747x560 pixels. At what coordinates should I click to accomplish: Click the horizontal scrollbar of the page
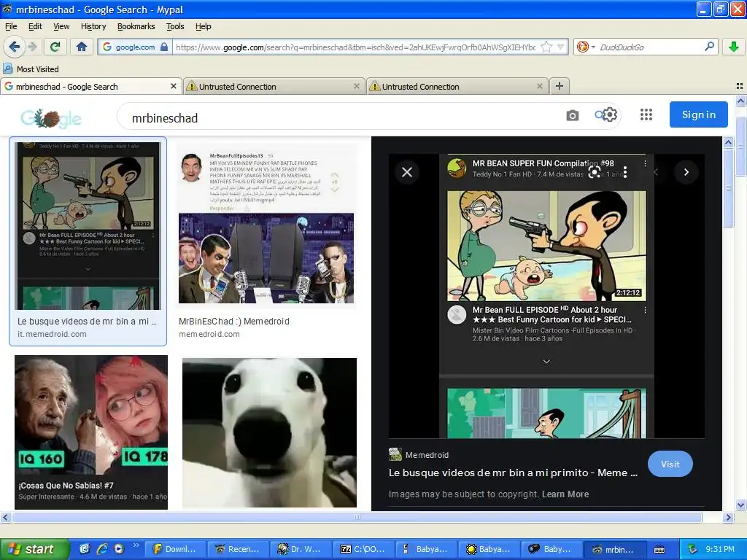tap(357, 517)
